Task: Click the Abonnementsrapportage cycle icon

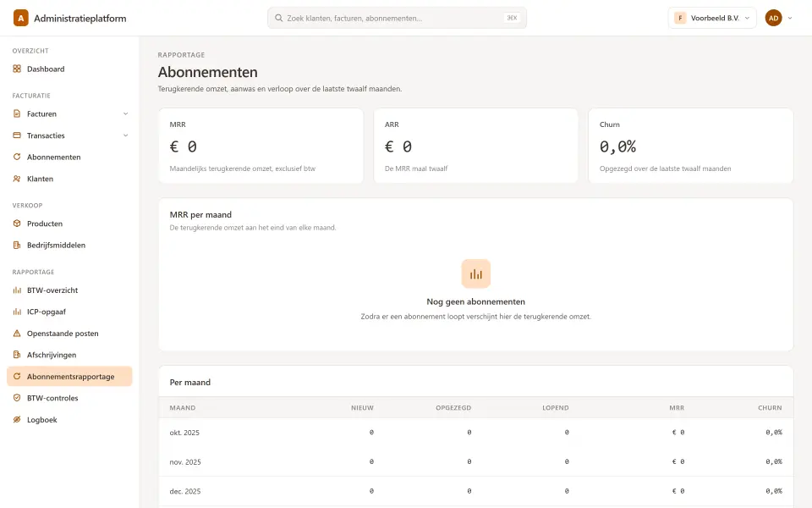Action: pos(17,376)
